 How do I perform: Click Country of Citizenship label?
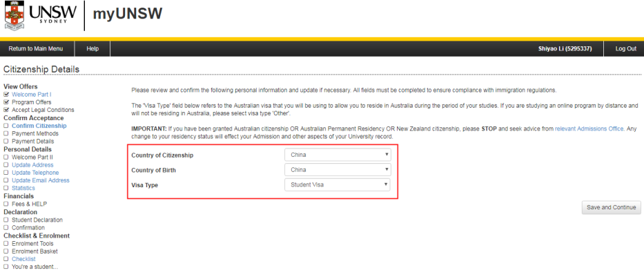(162, 155)
